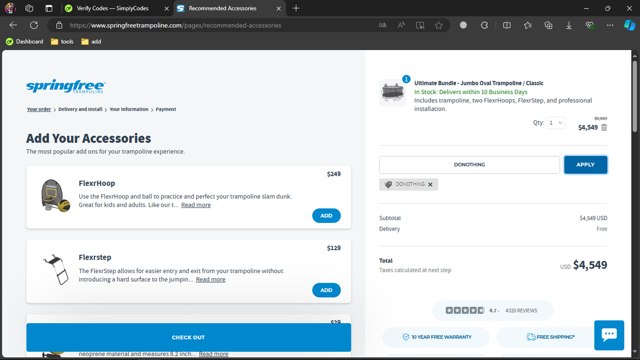Open favorites list icon
This screenshot has width=640, height=360.
pos(527,25)
